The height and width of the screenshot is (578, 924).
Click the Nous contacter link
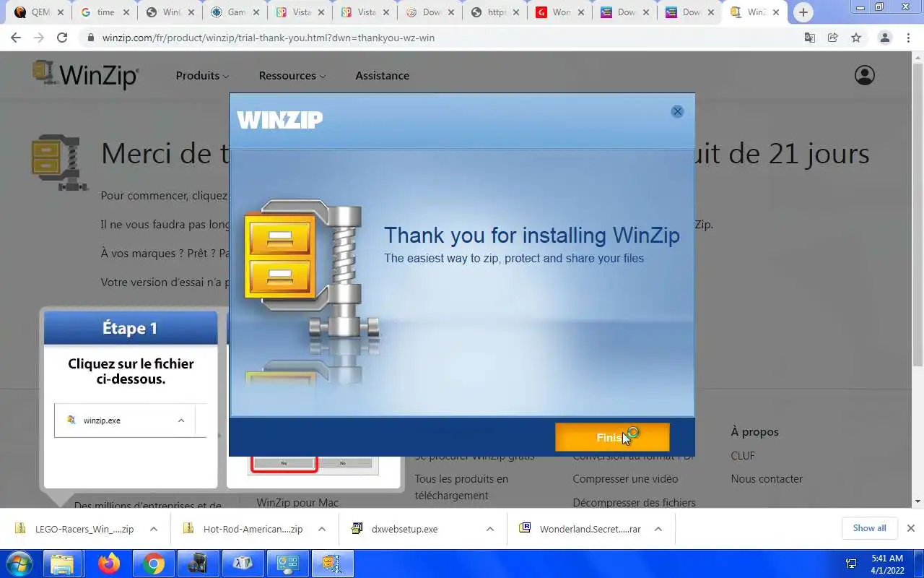pos(767,478)
